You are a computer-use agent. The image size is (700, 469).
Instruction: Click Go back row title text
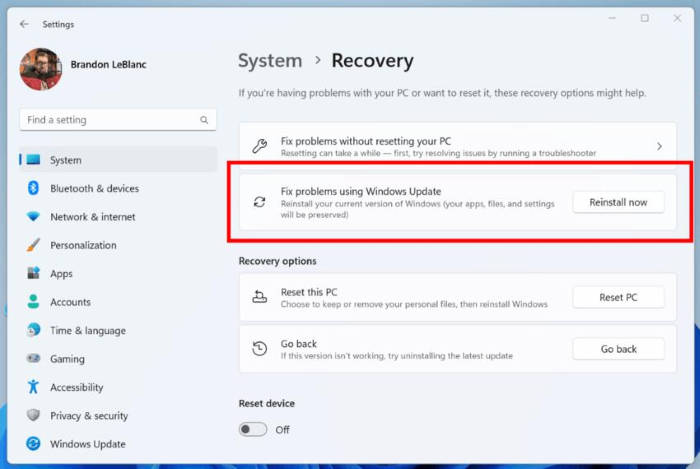pyautogui.click(x=299, y=344)
